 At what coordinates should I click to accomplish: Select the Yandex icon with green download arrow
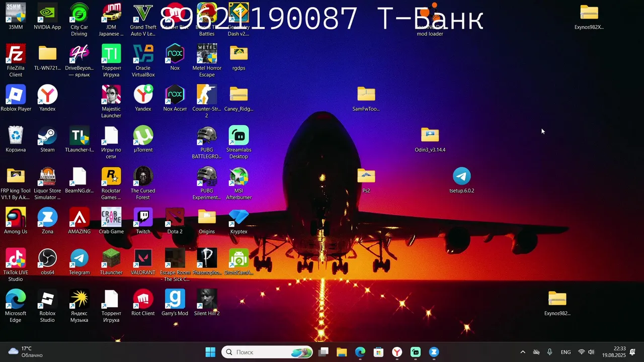[x=143, y=98]
